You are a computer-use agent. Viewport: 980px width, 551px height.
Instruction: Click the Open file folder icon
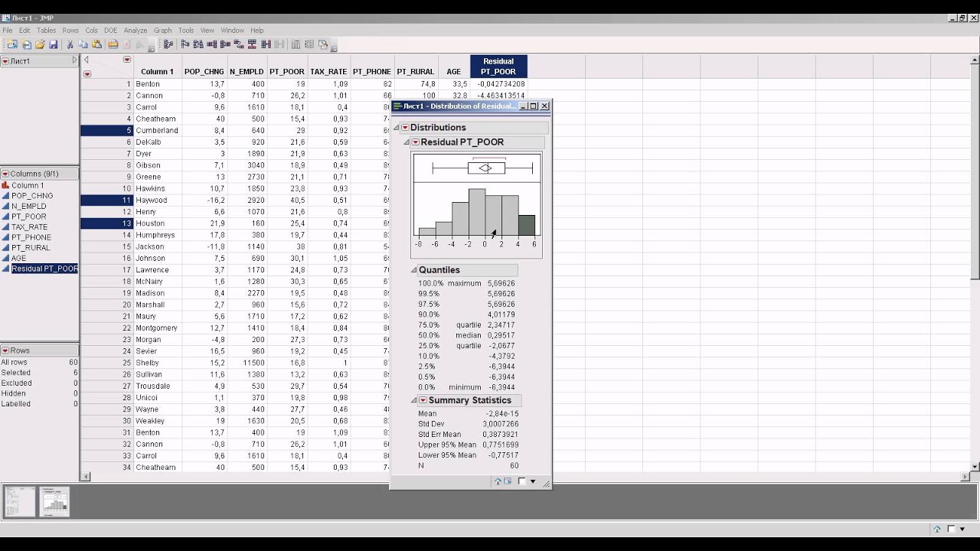40,44
